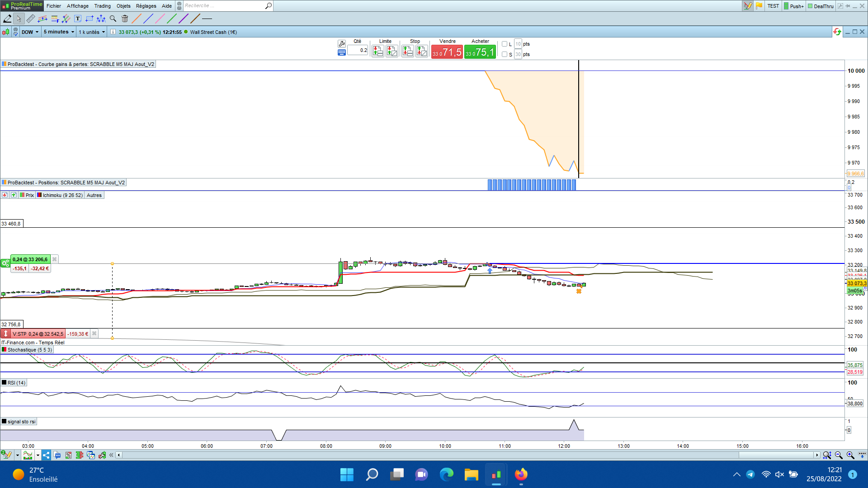Image resolution: width=868 pixels, height=488 pixels.
Task: Click the magnifier zoom tool in drawing toolbar
Action: (x=113, y=19)
